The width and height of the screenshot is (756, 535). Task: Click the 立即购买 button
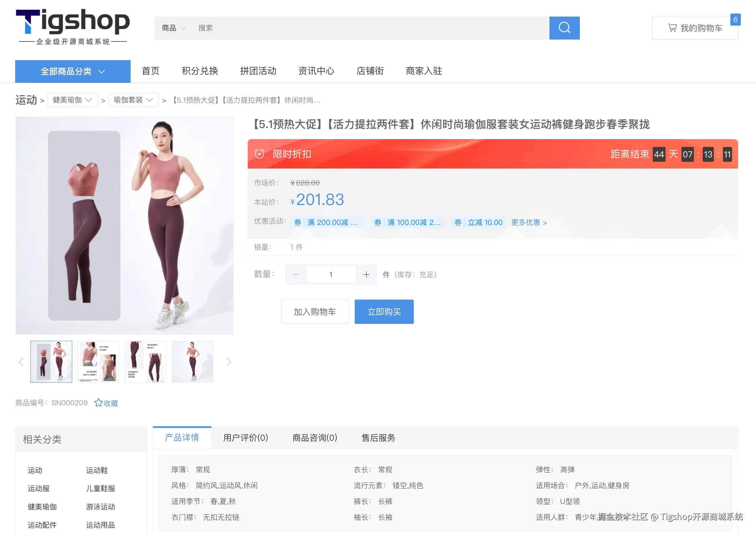pyautogui.click(x=384, y=312)
